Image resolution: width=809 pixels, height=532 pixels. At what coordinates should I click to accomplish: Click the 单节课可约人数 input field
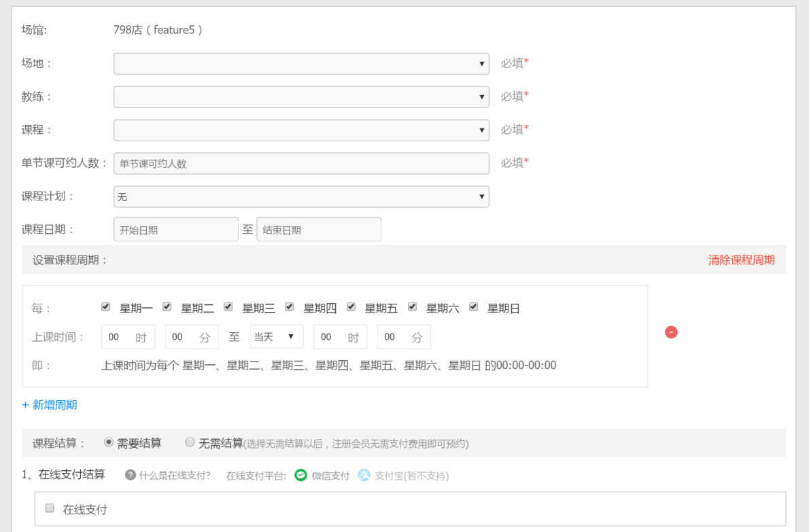[301, 164]
